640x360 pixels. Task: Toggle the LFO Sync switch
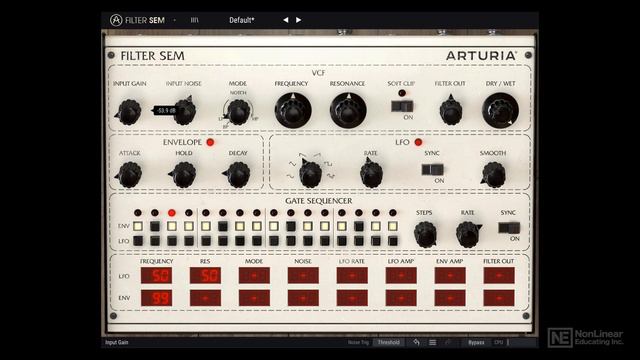[x=433, y=169]
